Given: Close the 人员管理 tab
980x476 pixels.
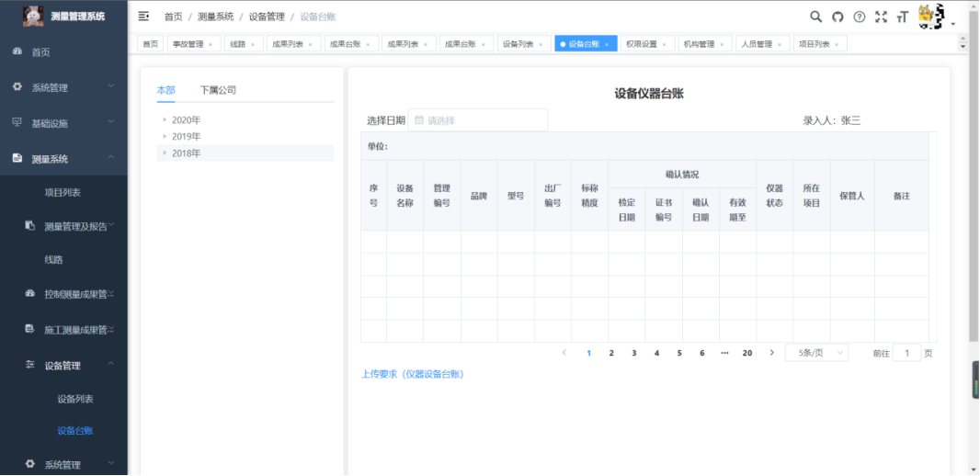Looking at the screenshot, I should [x=780, y=44].
